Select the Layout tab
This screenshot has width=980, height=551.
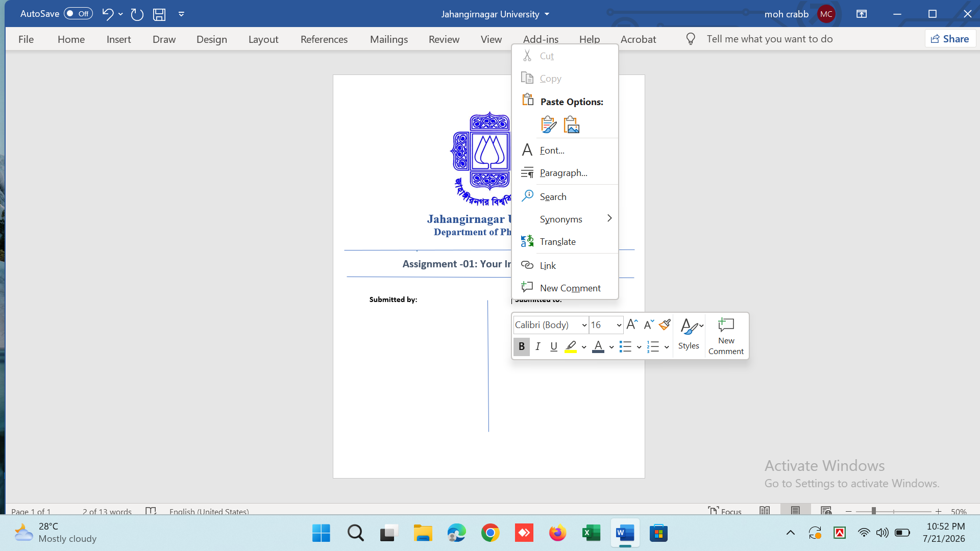(263, 39)
